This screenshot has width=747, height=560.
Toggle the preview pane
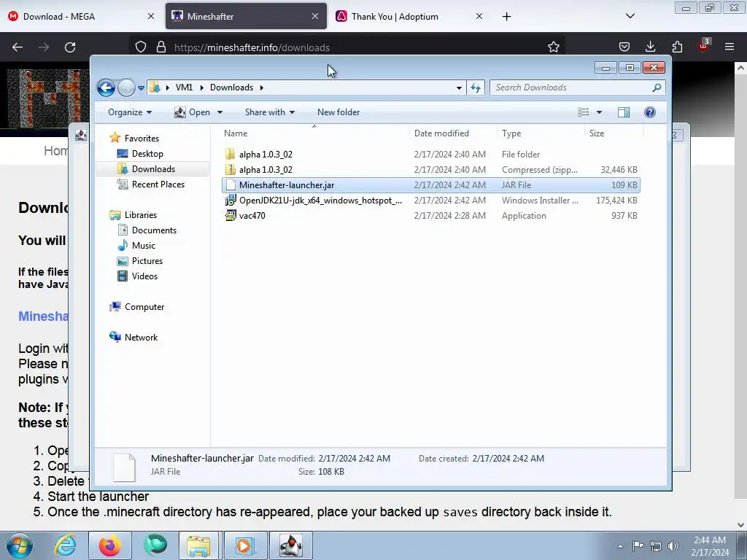[624, 112]
